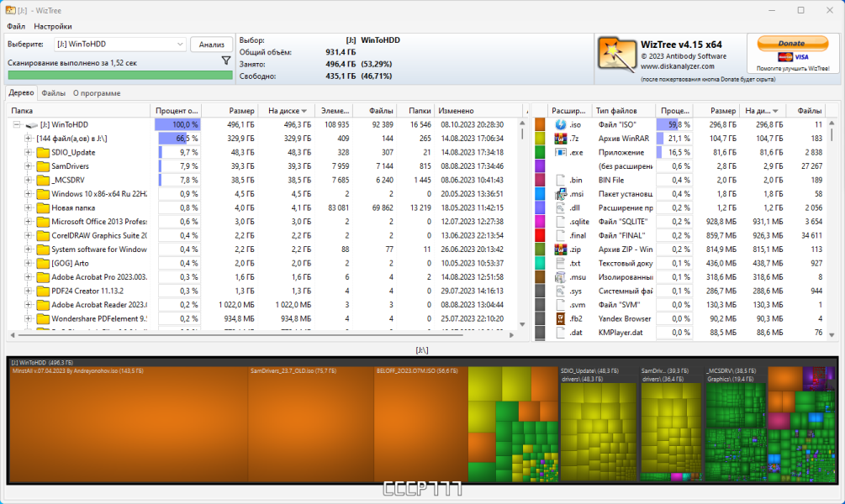Sort file types by Расшир... column
Viewport: 845px width, 504px height.
point(568,110)
